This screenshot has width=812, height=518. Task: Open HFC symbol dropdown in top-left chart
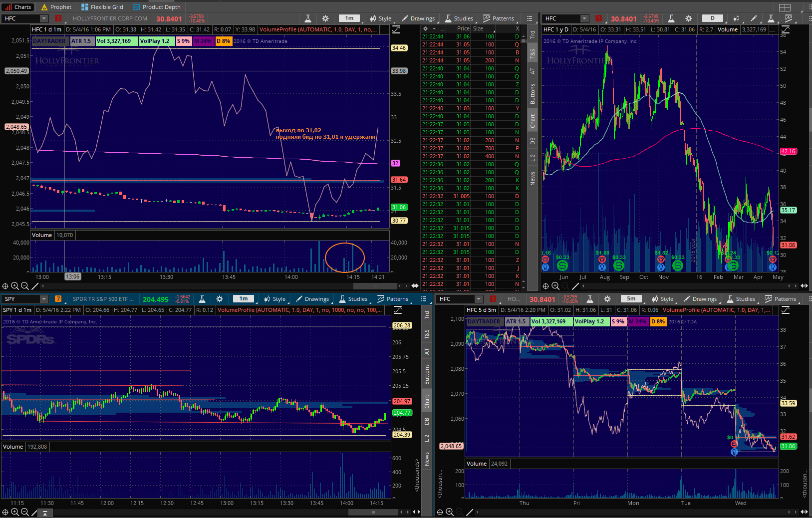pos(44,18)
